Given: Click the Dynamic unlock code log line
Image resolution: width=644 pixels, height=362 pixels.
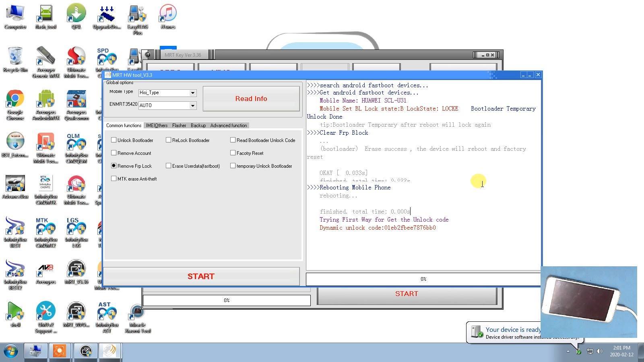Looking at the screenshot, I should click(378, 228).
